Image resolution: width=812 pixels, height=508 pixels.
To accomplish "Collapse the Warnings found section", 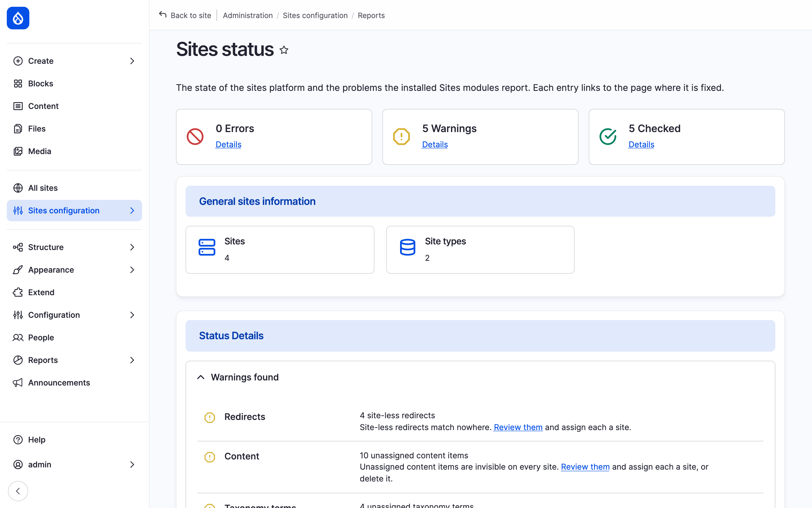I will [201, 377].
